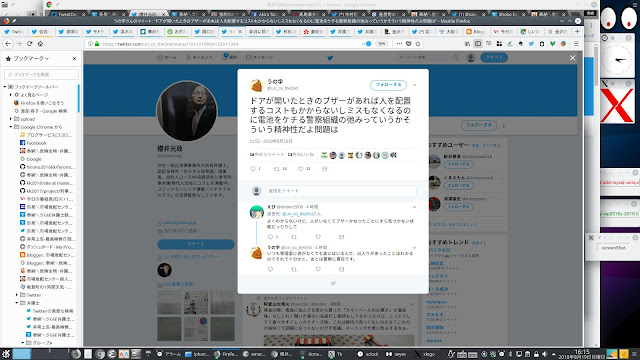
Task: Like the author's second reply tweet
Action: point(318,269)
